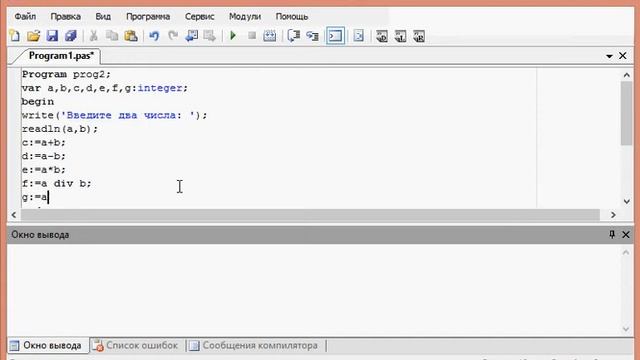Viewport: 640px width, 360px height.
Task: Save the program with the floppy disk icon
Action: [x=52, y=36]
